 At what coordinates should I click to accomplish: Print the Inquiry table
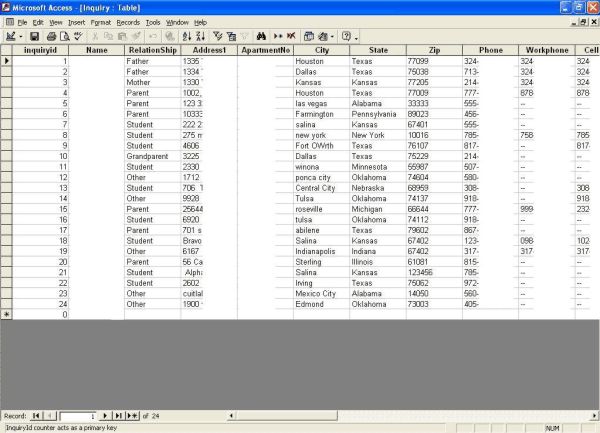click(51, 36)
